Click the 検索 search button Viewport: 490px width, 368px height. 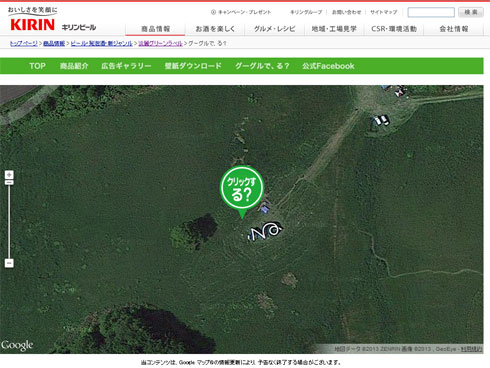pos(471,12)
